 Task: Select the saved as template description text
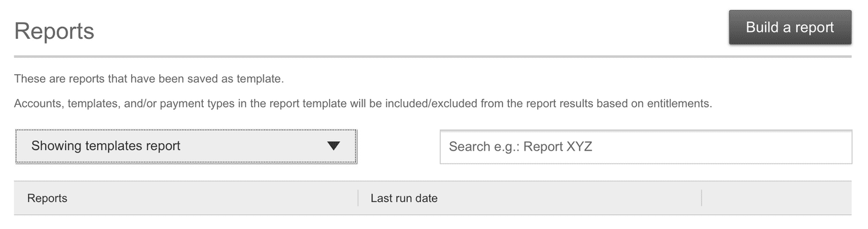tap(149, 78)
